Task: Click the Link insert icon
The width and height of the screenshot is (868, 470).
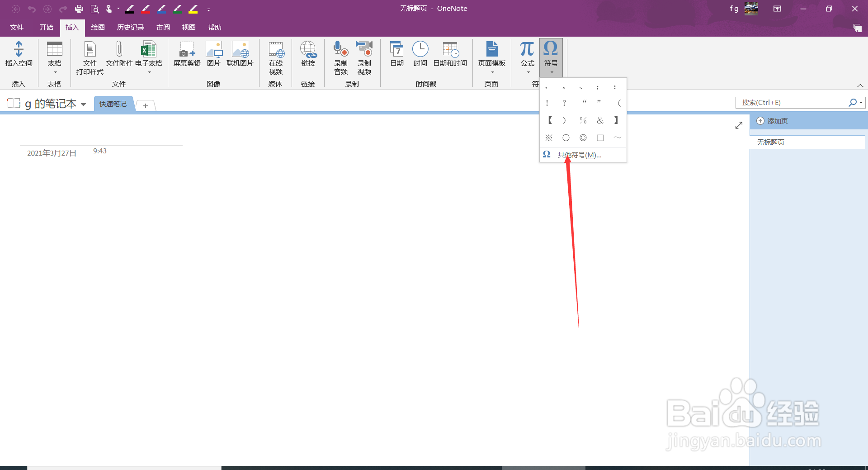Action: point(308,49)
